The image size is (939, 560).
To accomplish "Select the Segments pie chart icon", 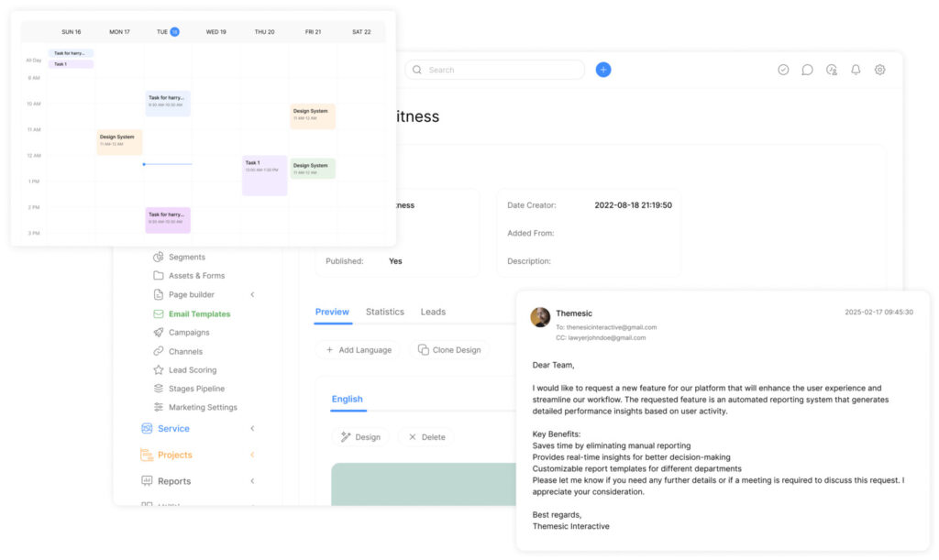I will click(x=159, y=258).
